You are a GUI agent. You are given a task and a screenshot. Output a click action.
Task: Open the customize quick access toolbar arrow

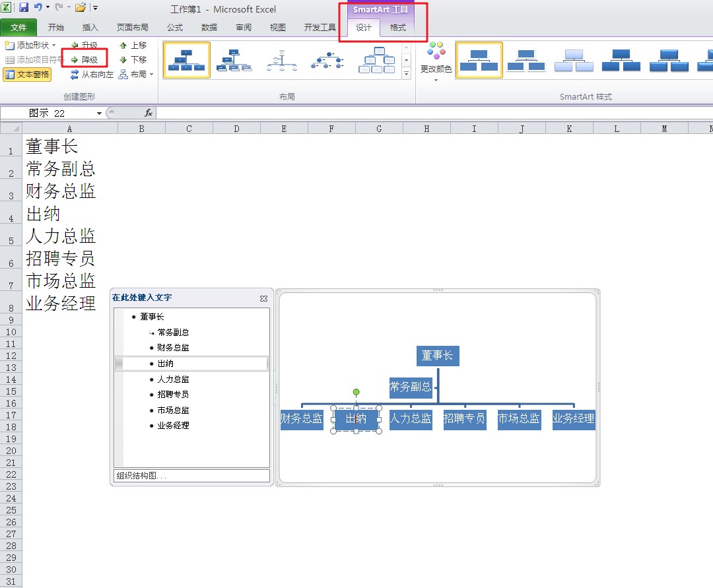pos(96,8)
